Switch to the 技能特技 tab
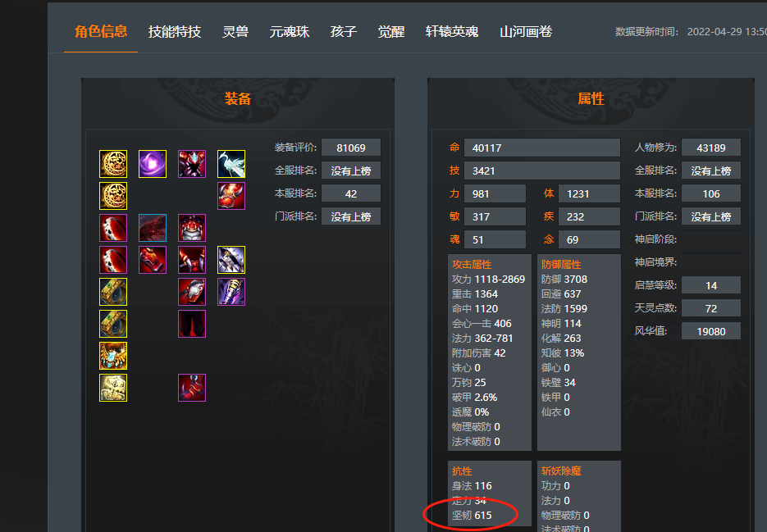The image size is (767, 532). click(175, 32)
